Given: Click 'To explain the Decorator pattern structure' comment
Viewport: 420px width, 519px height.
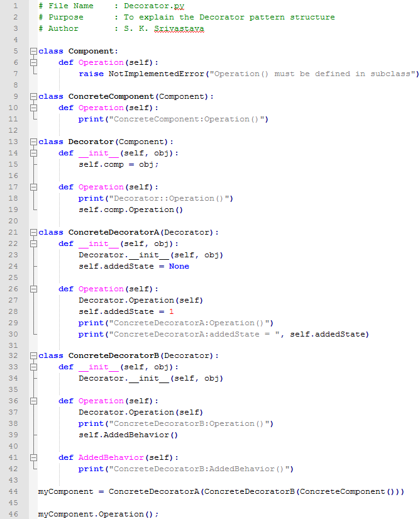Looking at the screenshot, I should click(x=229, y=17).
